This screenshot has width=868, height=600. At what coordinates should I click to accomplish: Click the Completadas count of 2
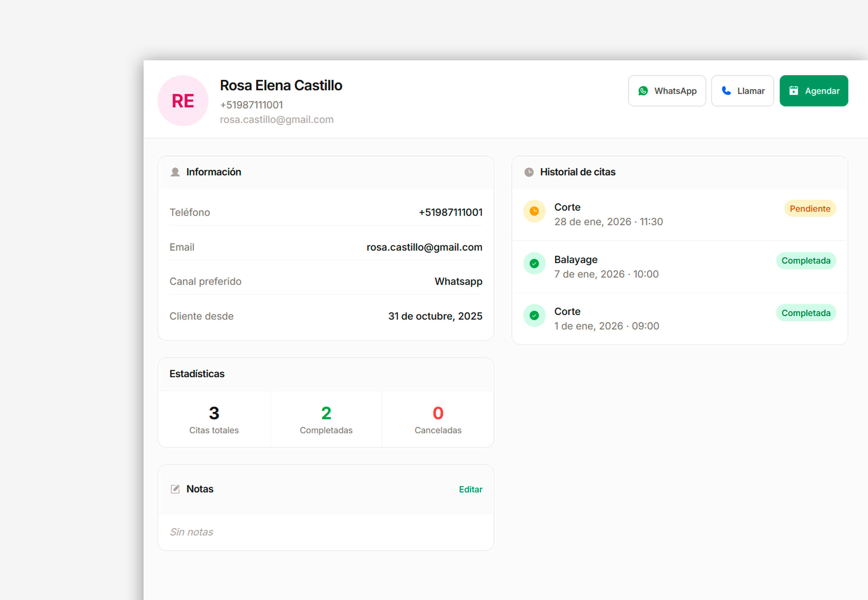point(326,414)
